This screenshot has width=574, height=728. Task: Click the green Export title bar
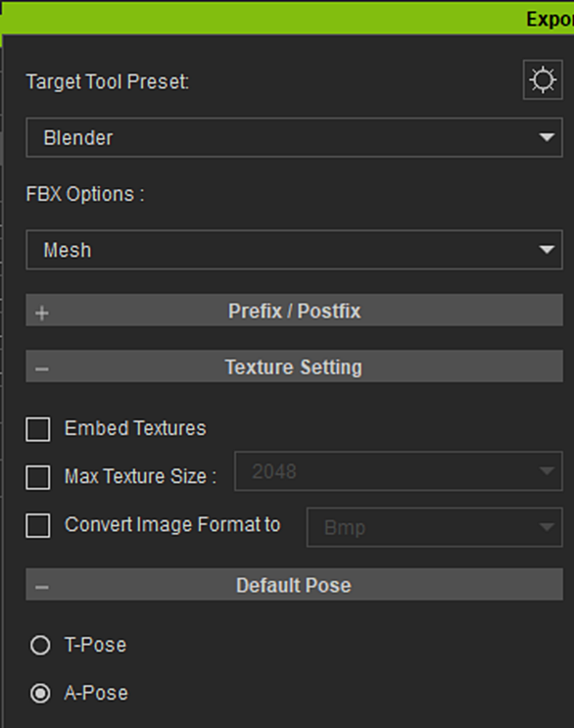[288, 19]
